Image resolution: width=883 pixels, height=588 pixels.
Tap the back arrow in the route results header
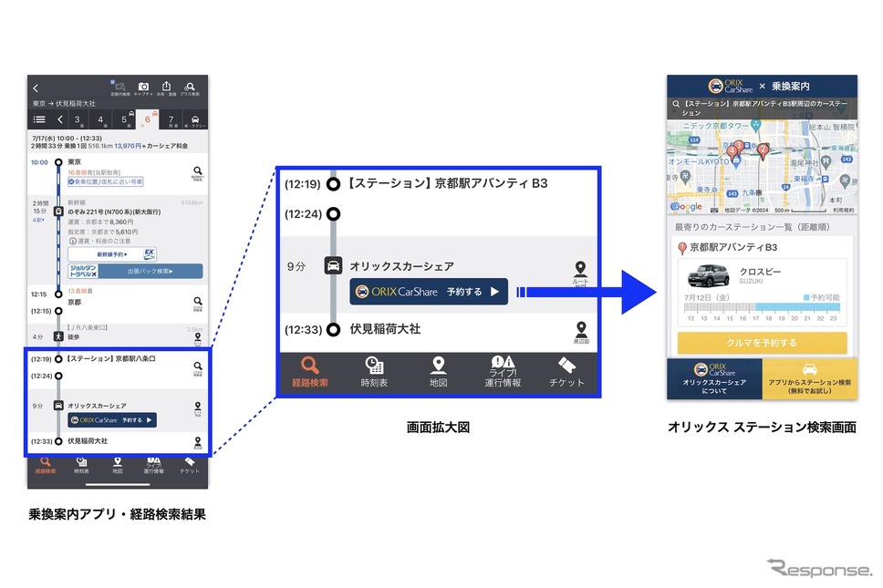pyautogui.click(x=36, y=88)
